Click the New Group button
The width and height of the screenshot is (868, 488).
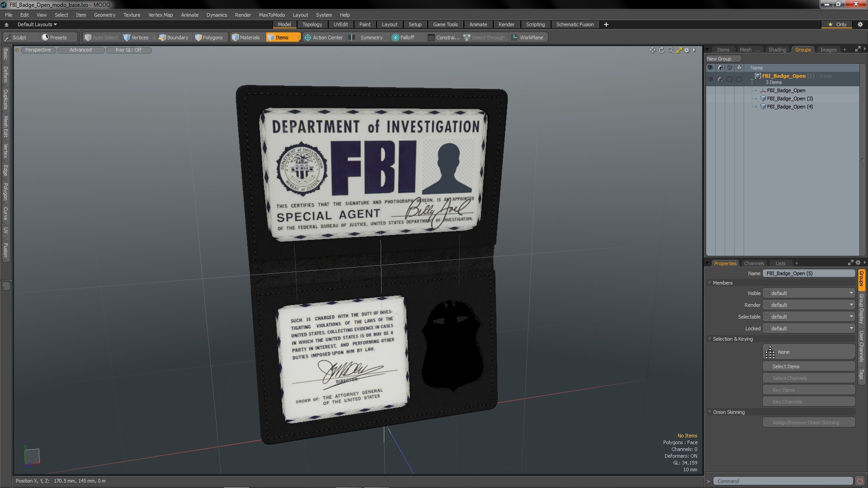tap(723, 59)
